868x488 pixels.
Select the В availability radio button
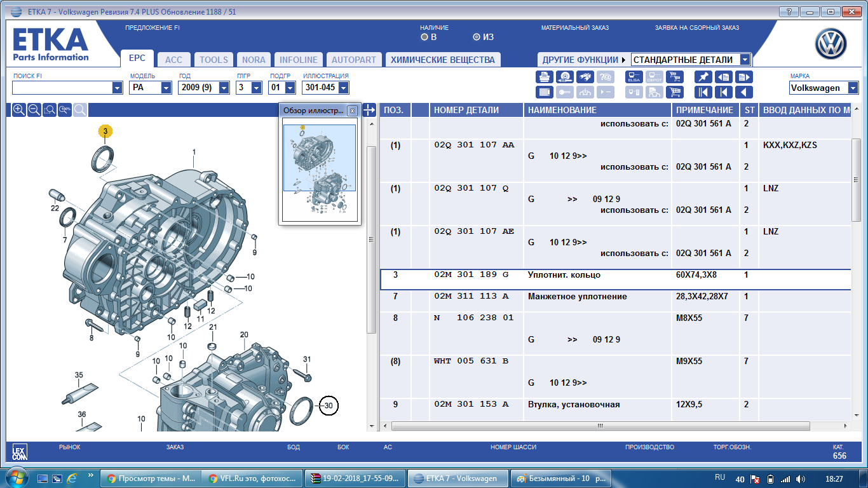[424, 37]
